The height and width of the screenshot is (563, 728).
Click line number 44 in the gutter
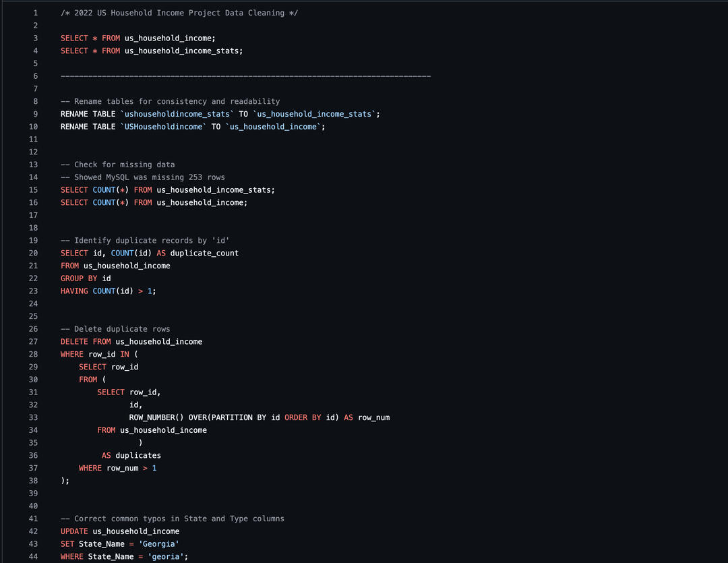tap(33, 556)
